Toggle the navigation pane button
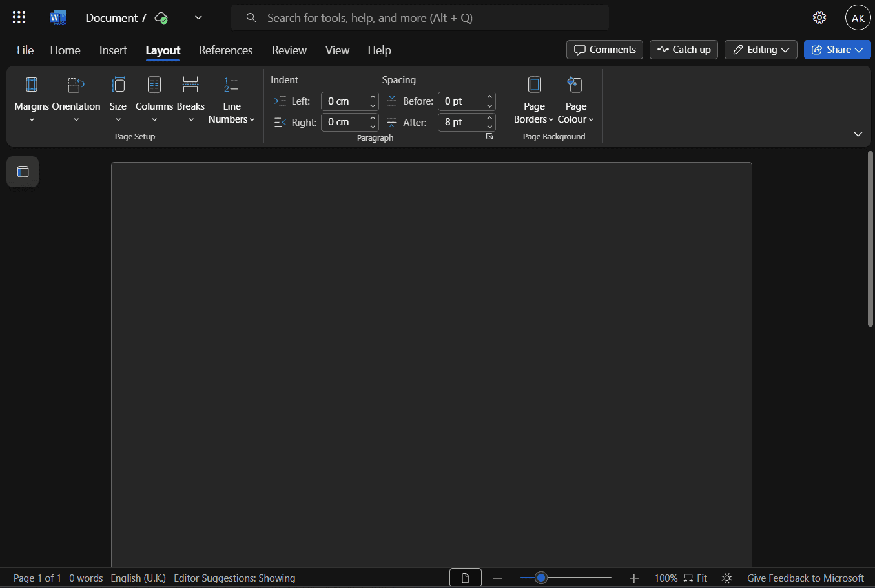875x588 pixels. (x=23, y=172)
